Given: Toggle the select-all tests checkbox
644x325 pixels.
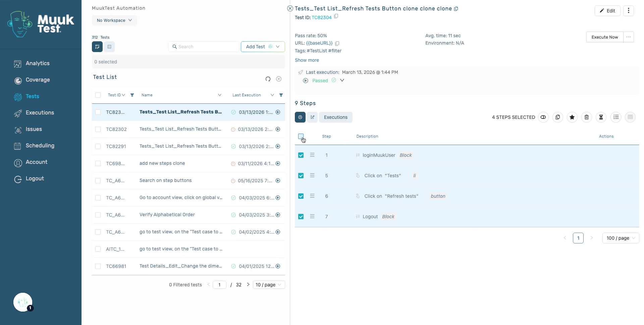Looking at the screenshot, I should pos(98,95).
